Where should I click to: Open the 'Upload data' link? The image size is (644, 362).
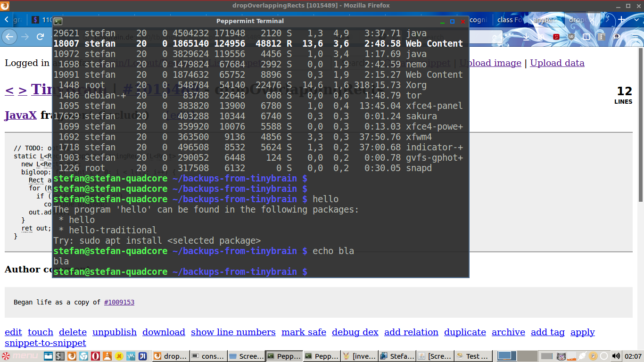tap(557, 63)
